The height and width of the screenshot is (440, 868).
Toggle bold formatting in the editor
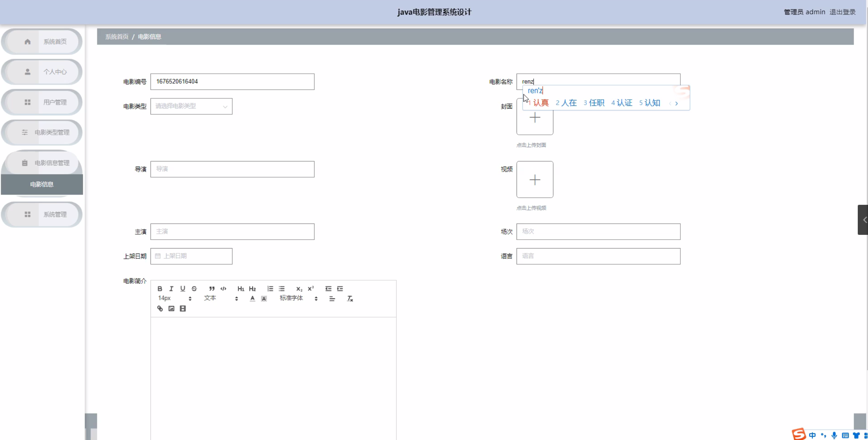pos(160,289)
